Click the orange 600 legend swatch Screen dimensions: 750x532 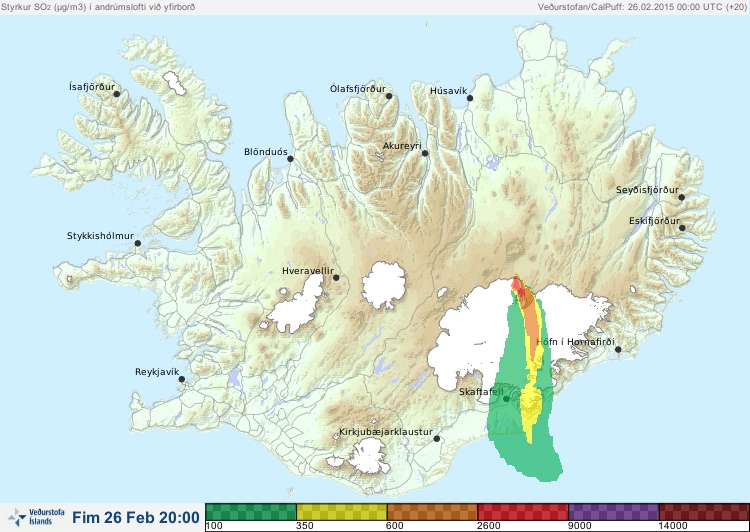tap(432, 512)
